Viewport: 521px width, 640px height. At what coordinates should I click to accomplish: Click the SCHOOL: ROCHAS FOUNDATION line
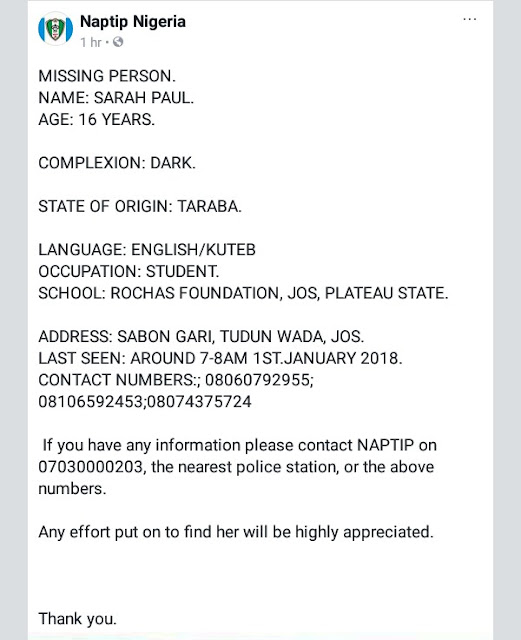point(243,293)
